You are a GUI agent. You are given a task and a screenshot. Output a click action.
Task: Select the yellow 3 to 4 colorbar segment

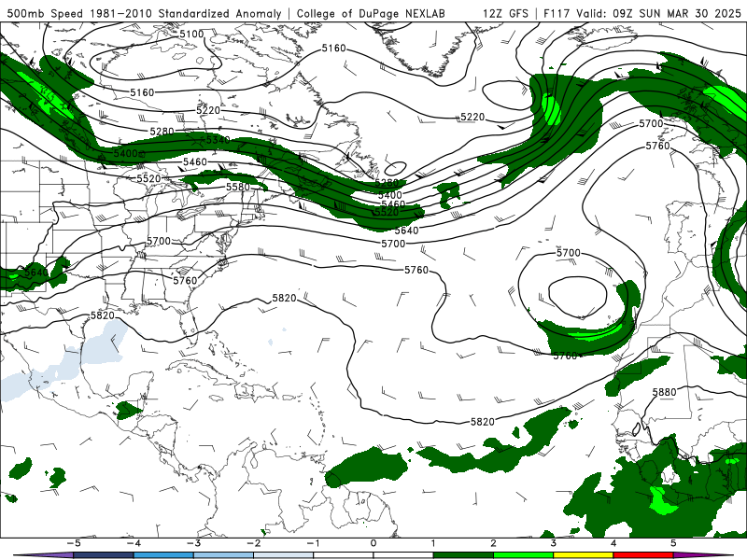584,555
